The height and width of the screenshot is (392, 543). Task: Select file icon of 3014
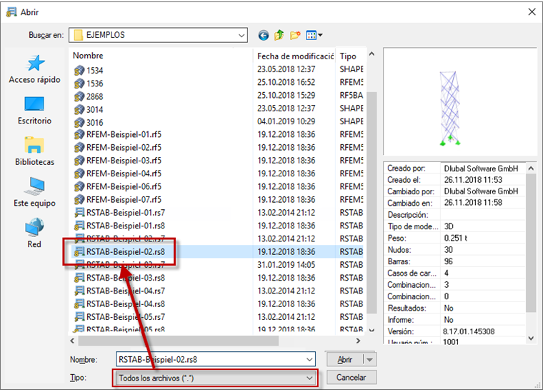(79, 110)
